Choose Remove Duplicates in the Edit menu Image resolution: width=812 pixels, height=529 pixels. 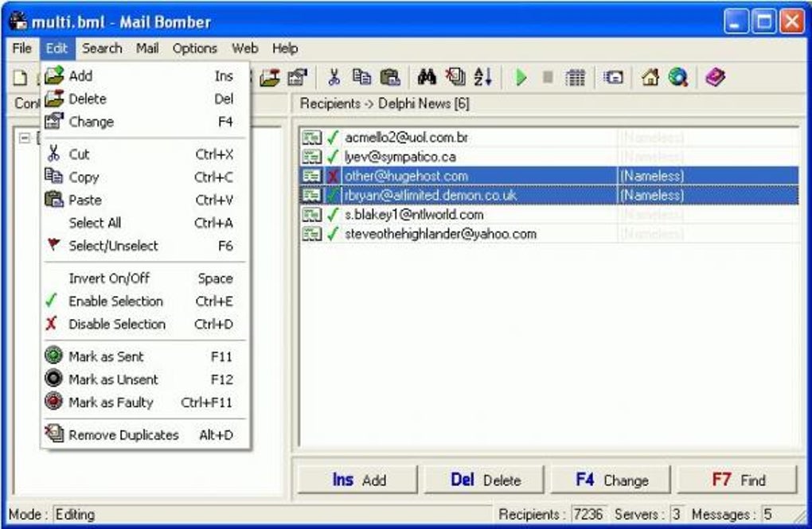coord(145,435)
